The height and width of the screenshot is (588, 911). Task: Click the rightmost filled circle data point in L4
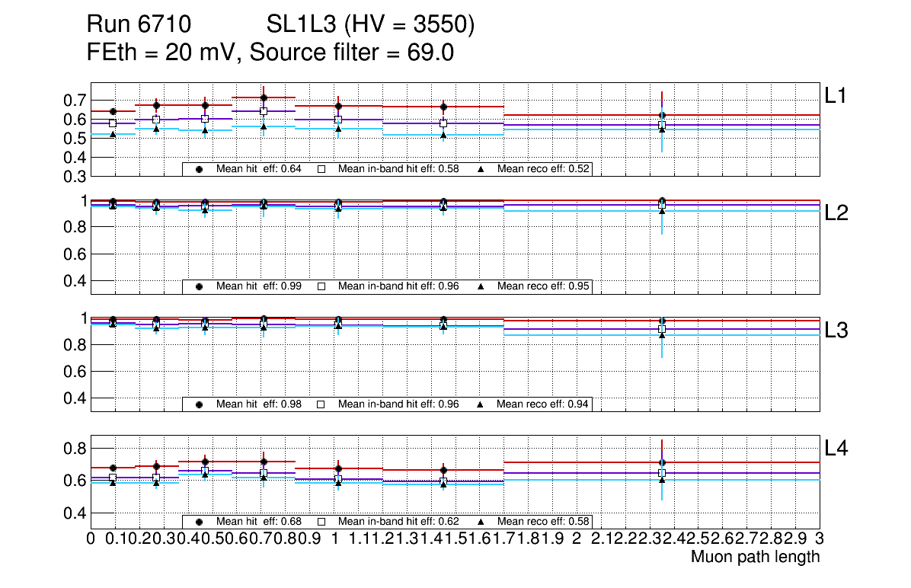click(662, 462)
